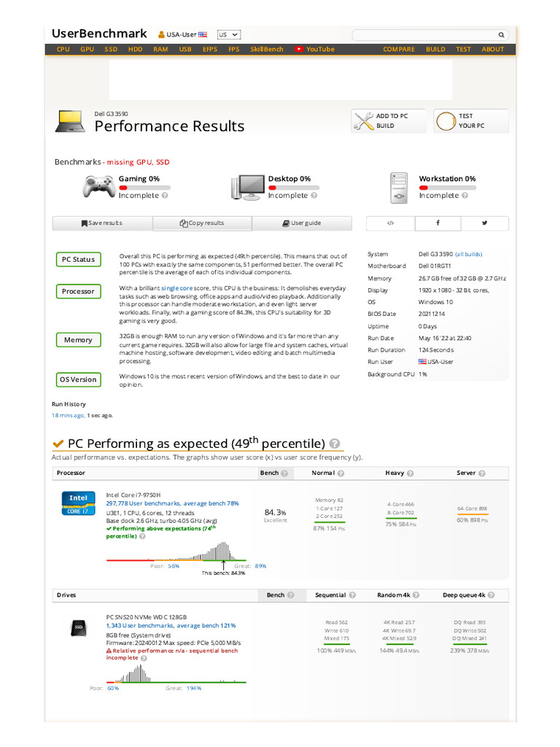The image size is (560, 747).
Task: Open the GPU menu item
Action: coord(87,49)
